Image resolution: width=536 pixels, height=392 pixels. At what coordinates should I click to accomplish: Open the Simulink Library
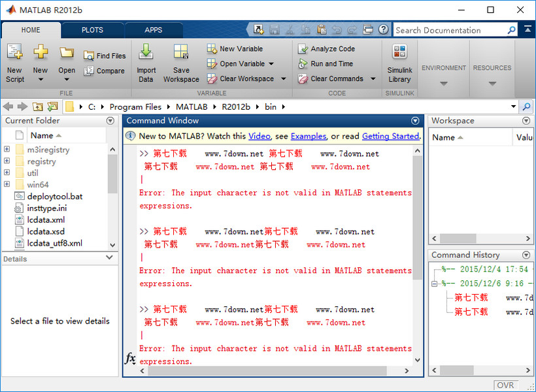coord(399,63)
